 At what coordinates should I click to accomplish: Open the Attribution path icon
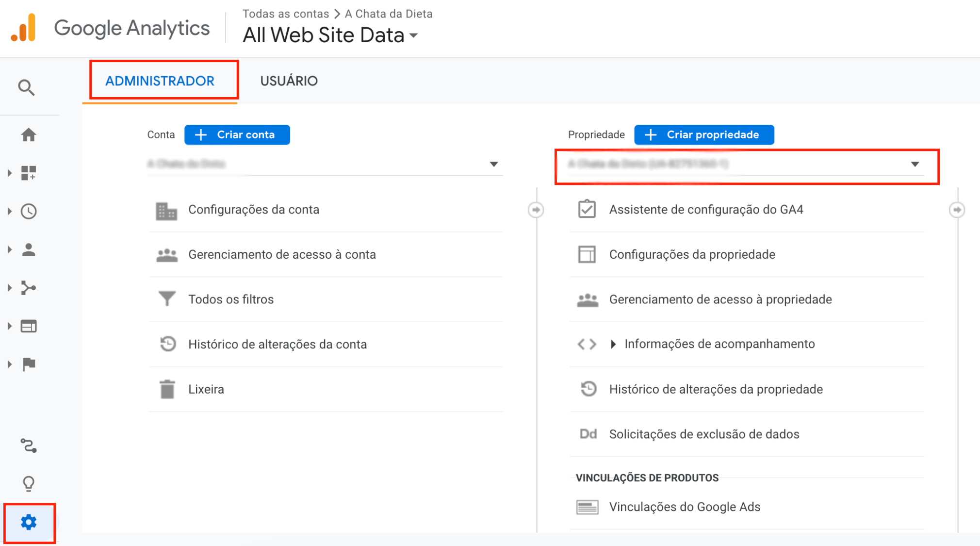pyautogui.click(x=29, y=445)
